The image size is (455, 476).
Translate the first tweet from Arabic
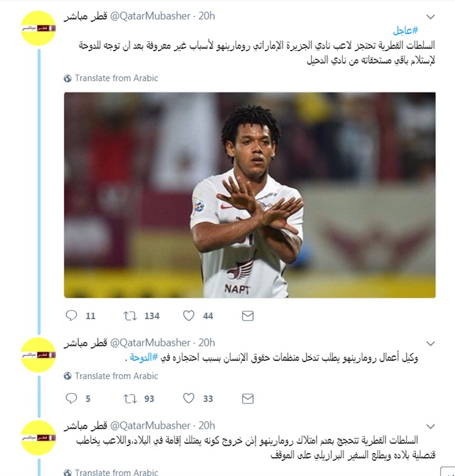click(x=111, y=78)
